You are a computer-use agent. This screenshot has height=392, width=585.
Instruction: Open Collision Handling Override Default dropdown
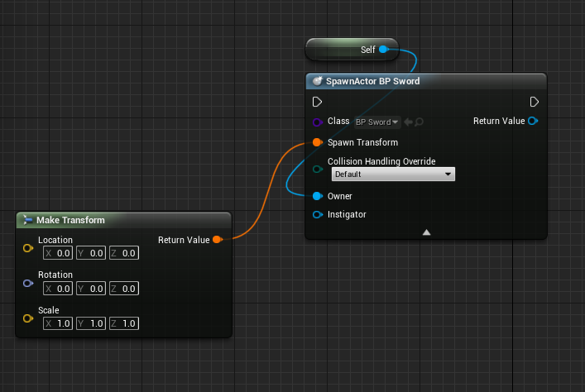[x=393, y=174]
